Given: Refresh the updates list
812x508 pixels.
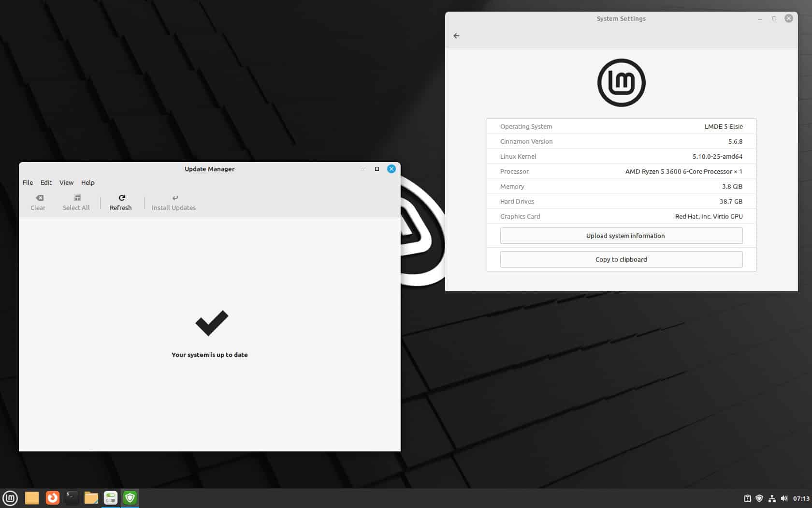Looking at the screenshot, I should coord(120,202).
